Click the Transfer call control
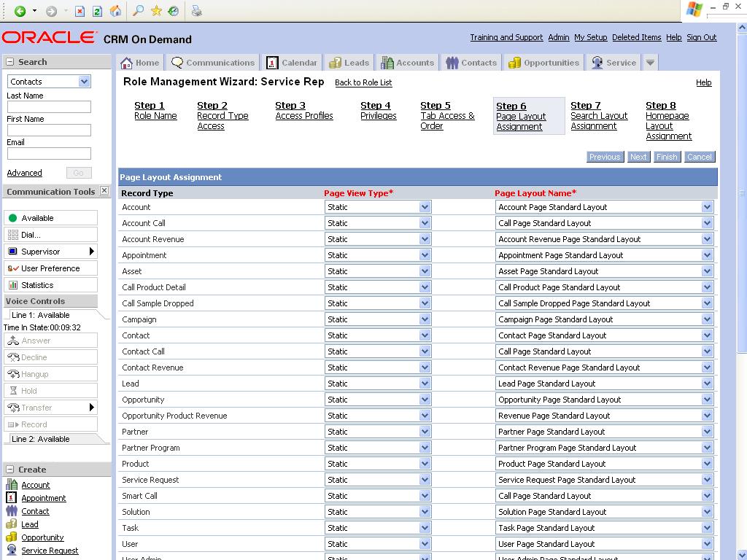 click(x=50, y=407)
